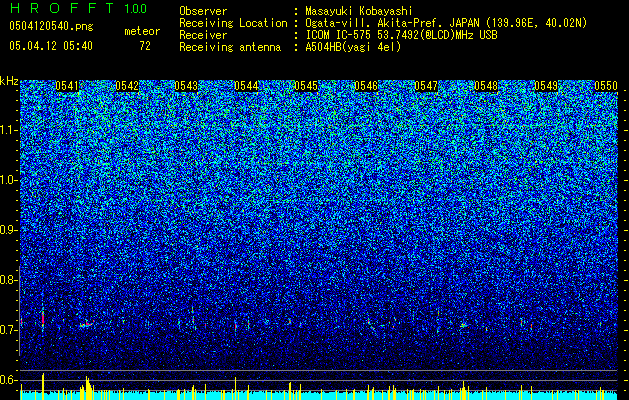The height and width of the screenshot is (400, 629).
Task: Click observer name Masayuki Kobayashi
Action: point(359,11)
